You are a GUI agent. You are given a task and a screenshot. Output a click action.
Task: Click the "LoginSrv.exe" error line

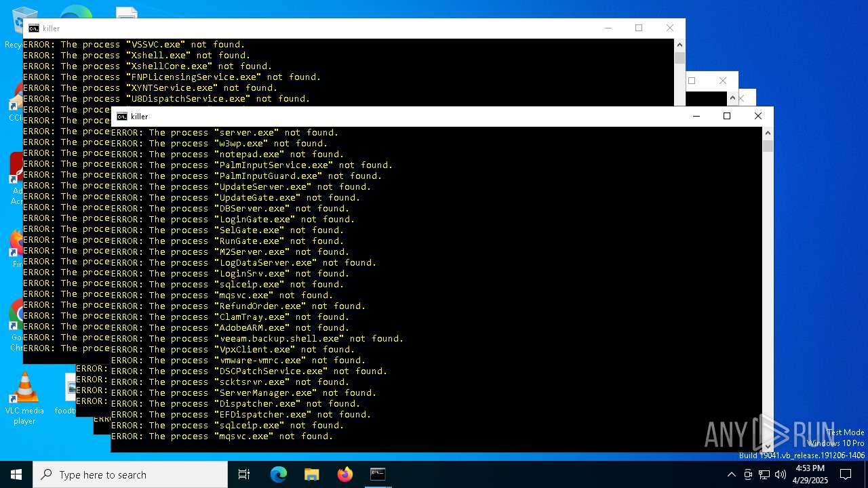[231, 274]
